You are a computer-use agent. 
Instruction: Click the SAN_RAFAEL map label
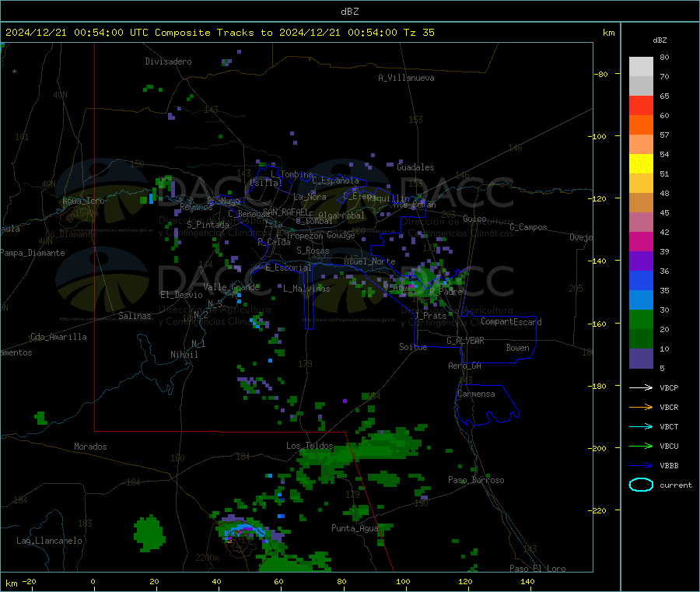pos(285,212)
